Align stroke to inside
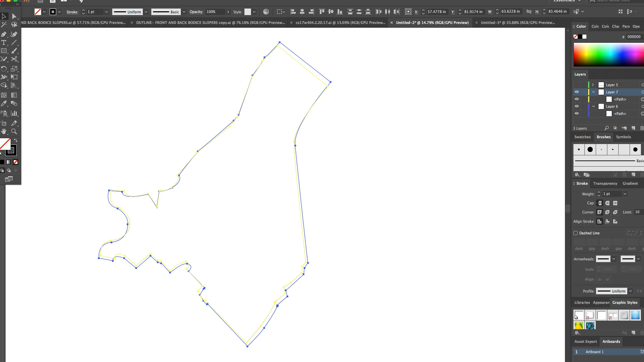This screenshot has height=362, width=644. [607, 221]
